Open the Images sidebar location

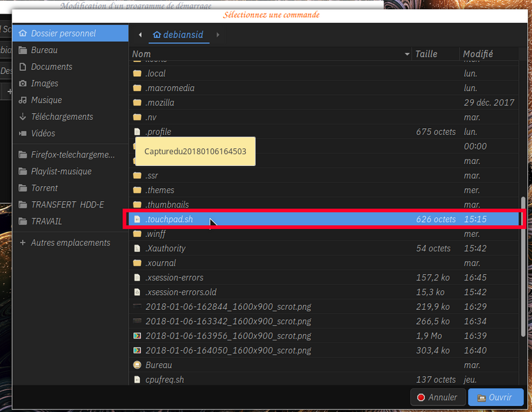coord(44,83)
